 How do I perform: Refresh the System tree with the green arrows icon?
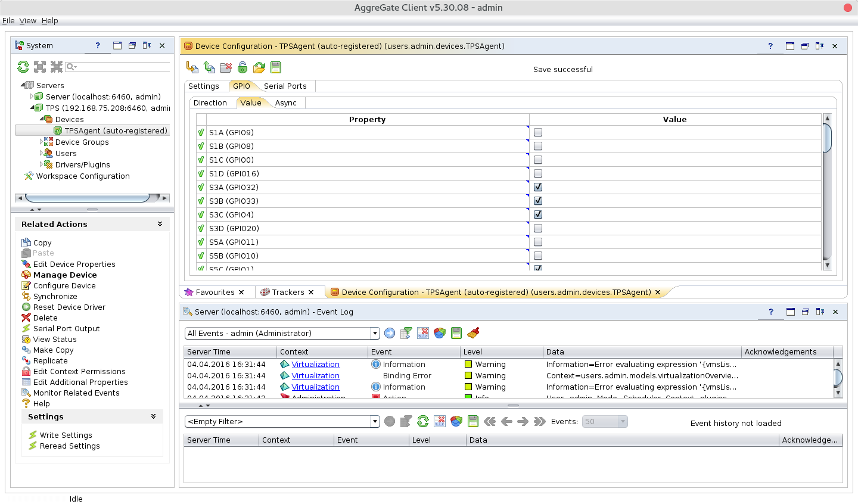click(x=23, y=67)
